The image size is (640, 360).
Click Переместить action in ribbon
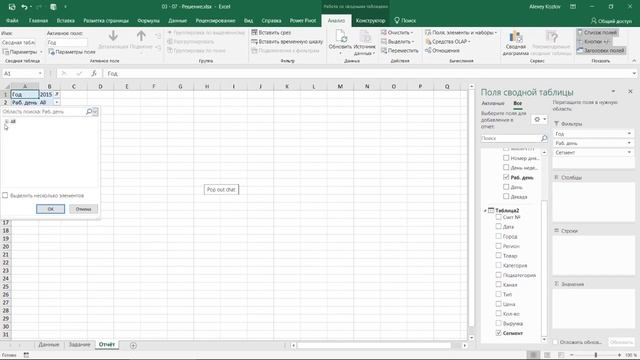click(x=400, y=51)
